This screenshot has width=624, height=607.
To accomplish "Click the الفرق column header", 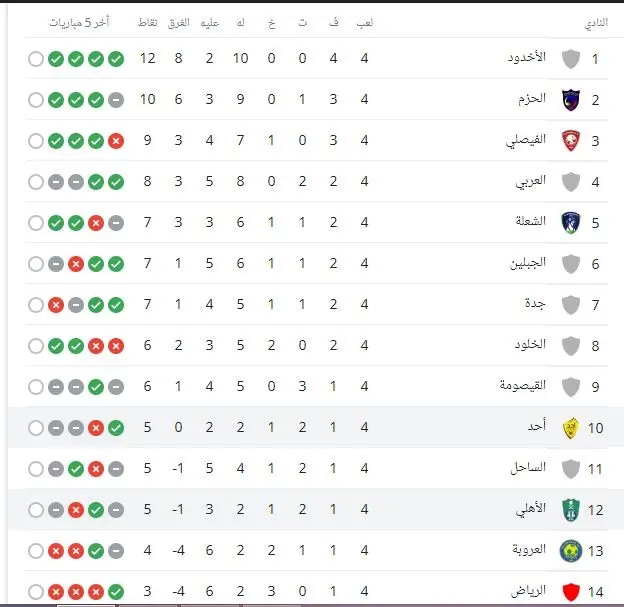I will tap(179, 23).
